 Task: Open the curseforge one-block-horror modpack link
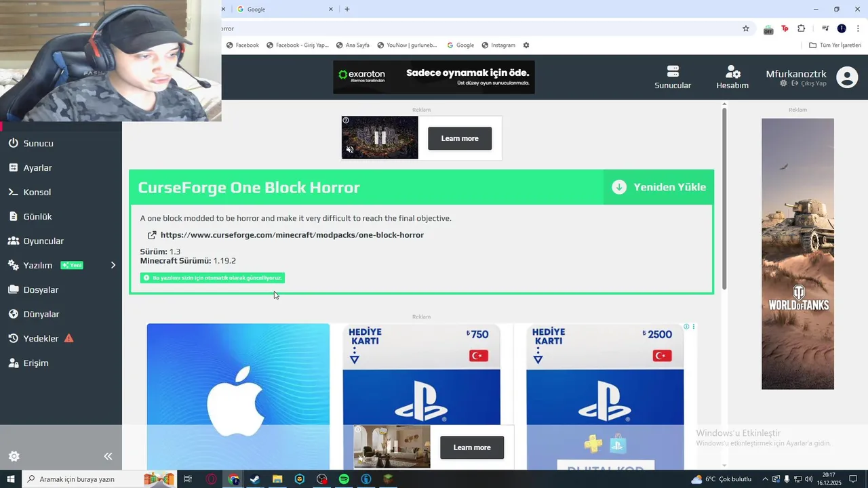(x=292, y=235)
